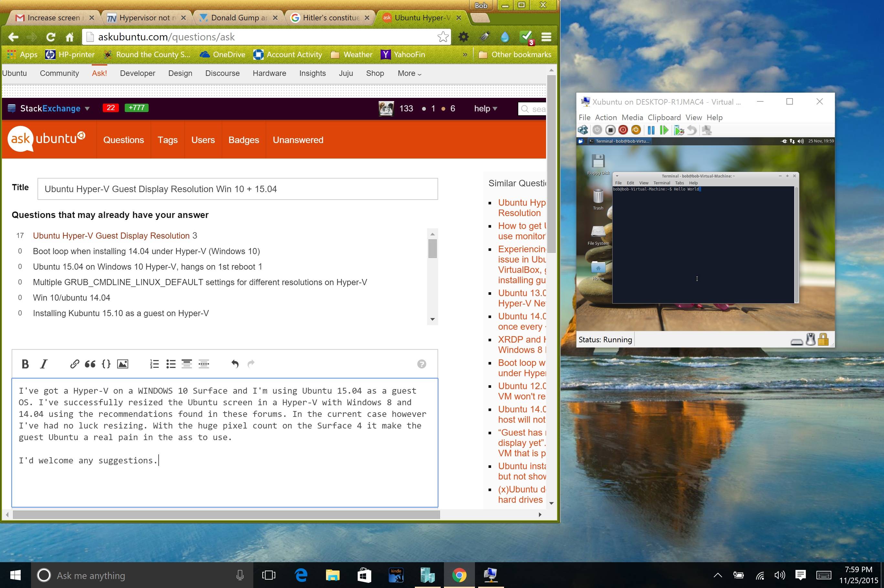Toggle Italic formatting in the editor

point(44,364)
